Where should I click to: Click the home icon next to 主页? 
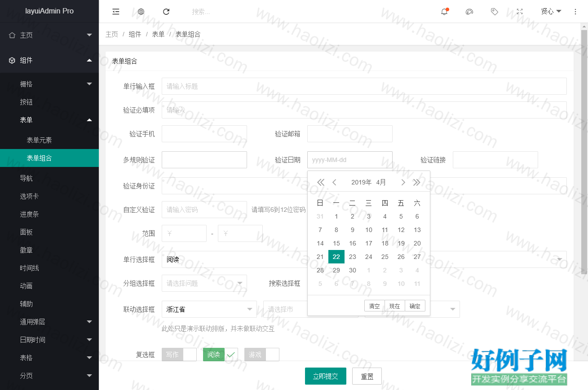(x=12, y=35)
